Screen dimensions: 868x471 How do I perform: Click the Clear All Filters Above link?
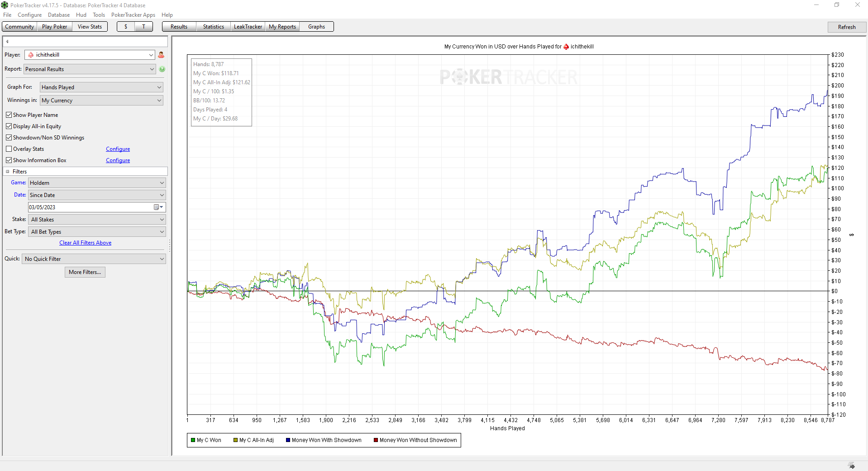coord(86,243)
